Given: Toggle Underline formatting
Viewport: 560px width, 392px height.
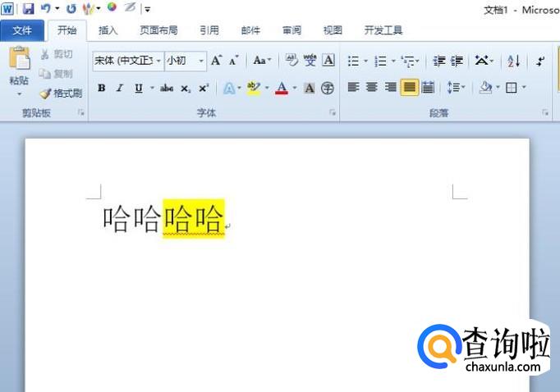Looking at the screenshot, I should coord(139,88).
